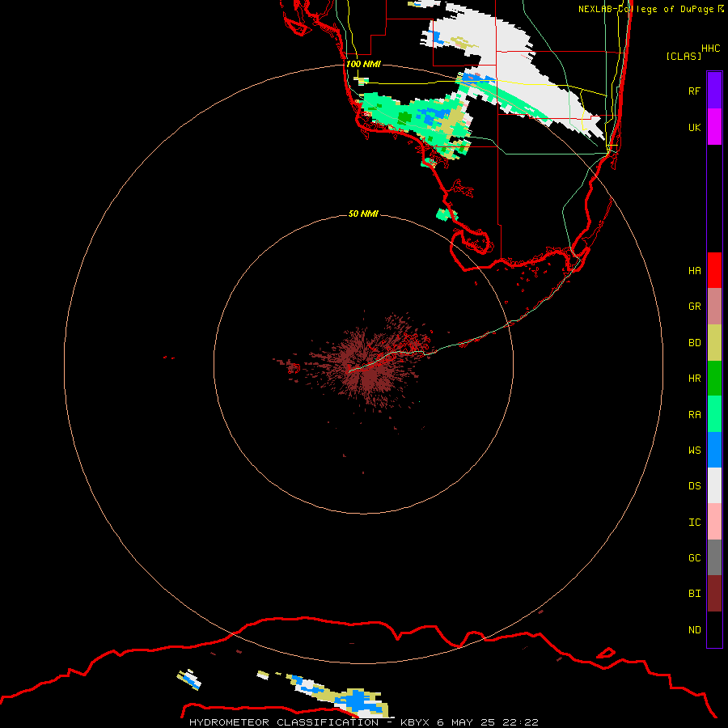Click the DS legend label

click(694, 485)
